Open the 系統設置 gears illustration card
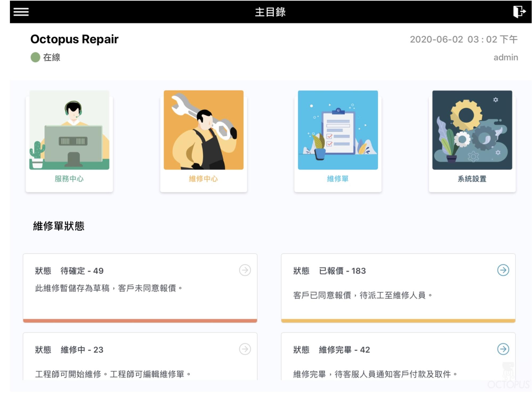Image resolution: width=532 pixels, height=395 pixels. point(472,130)
